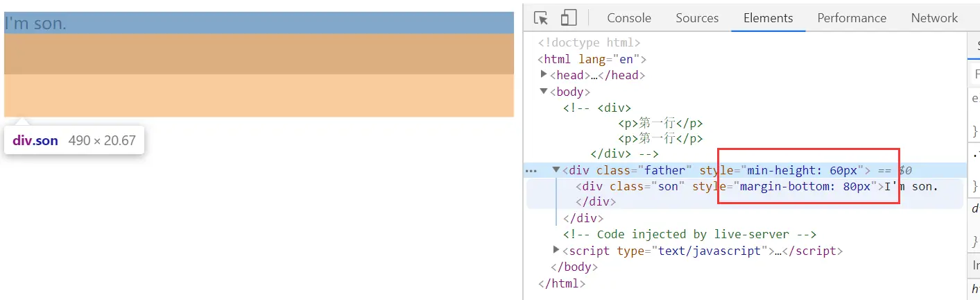Collapse the div.father node triangle
The height and width of the screenshot is (300, 980).
[556, 170]
